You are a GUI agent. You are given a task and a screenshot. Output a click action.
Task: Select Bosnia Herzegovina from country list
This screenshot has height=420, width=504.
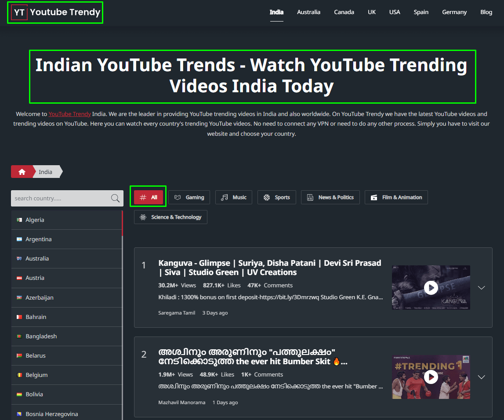click(x=66, y=413)
